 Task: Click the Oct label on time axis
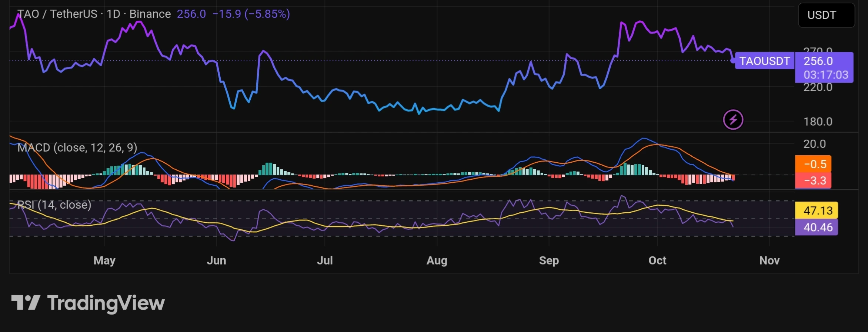[x=658, y=260]
